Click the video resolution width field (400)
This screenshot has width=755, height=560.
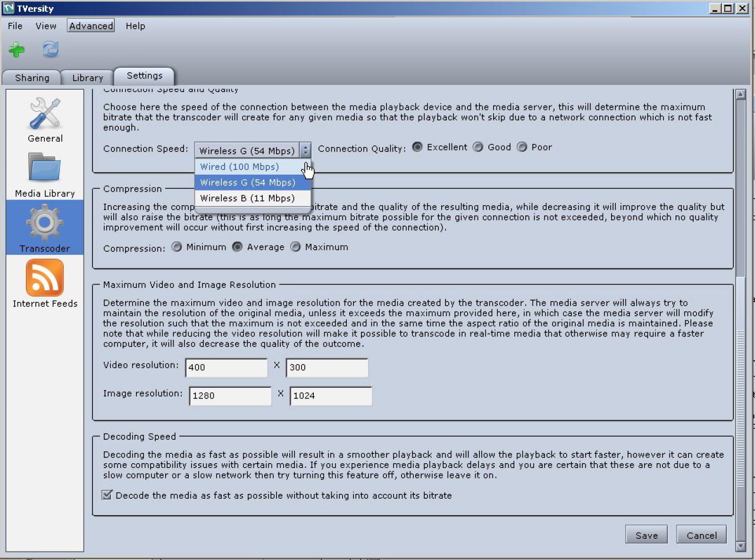[x=226, y=368]
